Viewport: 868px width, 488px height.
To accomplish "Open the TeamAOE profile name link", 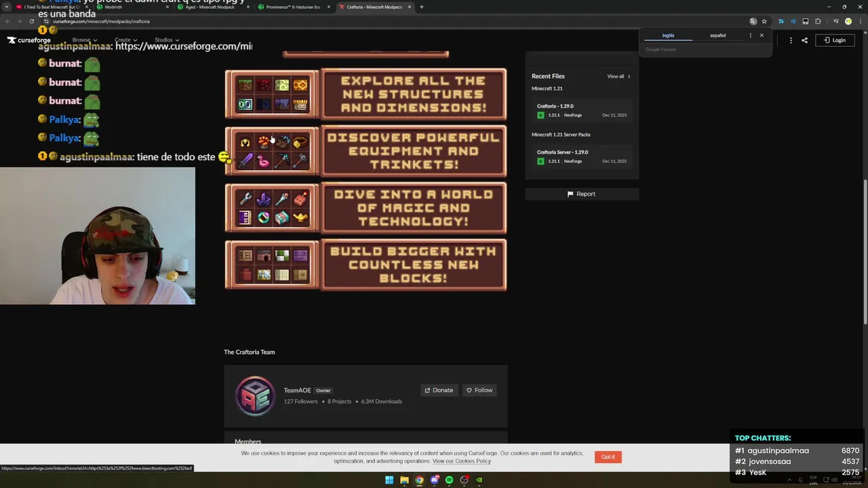I will point(297,390).
